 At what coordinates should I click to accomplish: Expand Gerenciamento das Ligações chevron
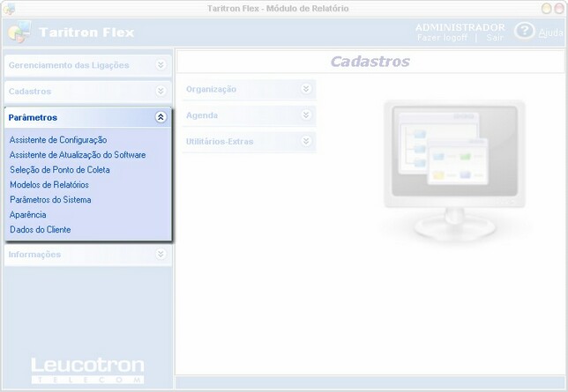(161, 65)
